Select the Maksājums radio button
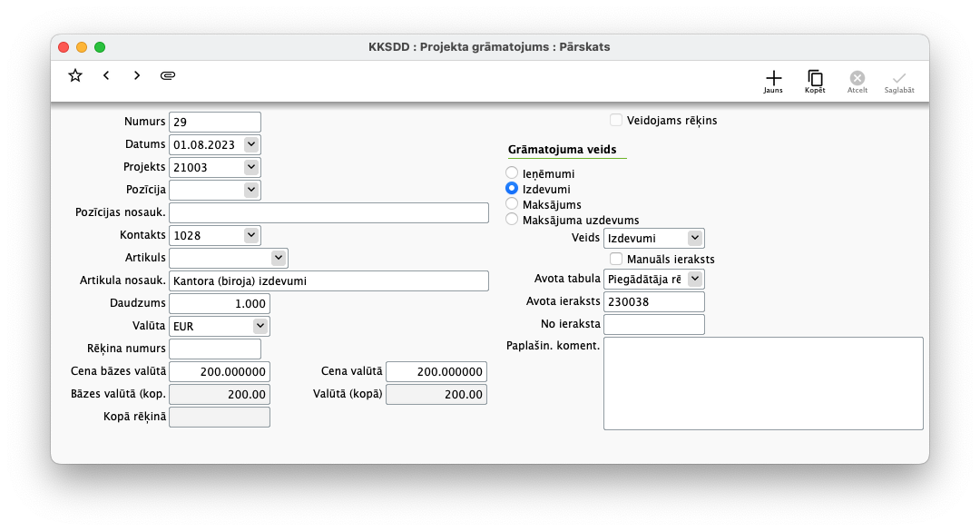Viewport: 980px width, 531px height. pos(512,204)
